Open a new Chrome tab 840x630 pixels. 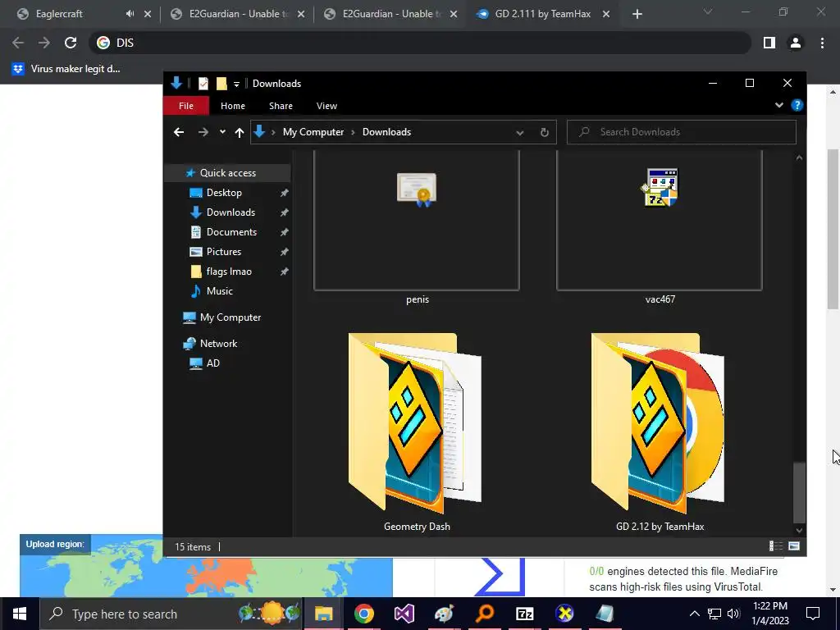point(637,15)
